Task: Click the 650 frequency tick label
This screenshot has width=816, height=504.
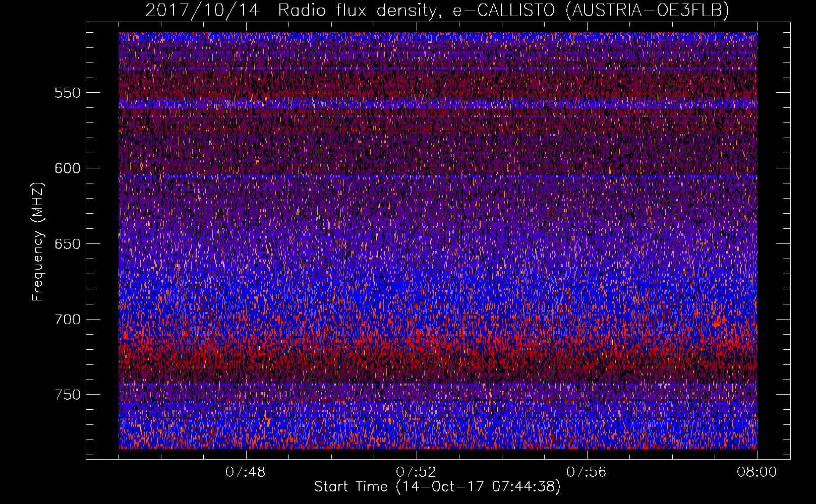Action: 67,244
